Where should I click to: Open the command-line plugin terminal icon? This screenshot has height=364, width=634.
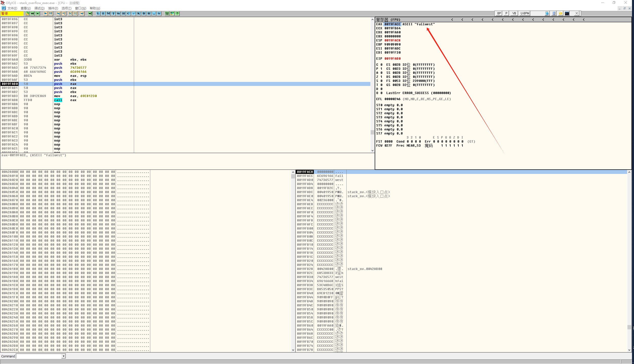(x=567, y=13)
